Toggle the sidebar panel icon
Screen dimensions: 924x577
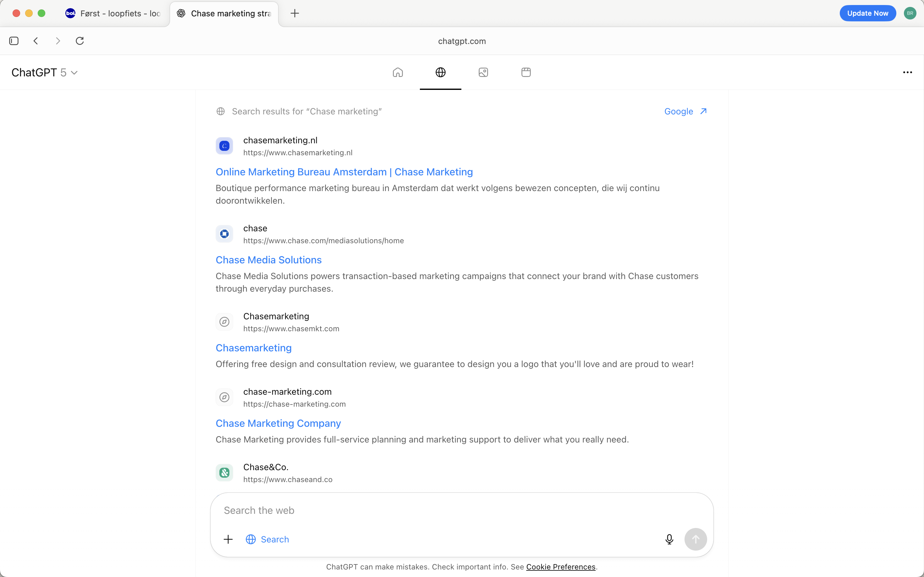[14, 41]
